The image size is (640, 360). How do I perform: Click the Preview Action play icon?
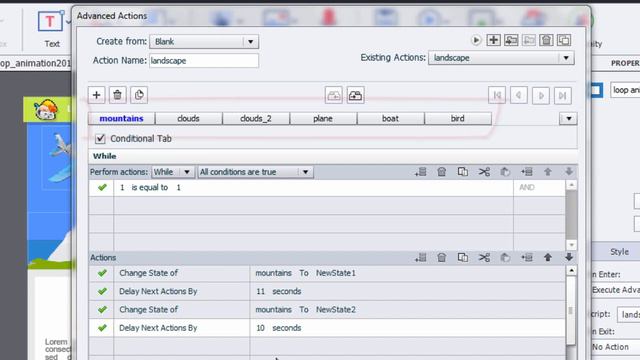point(476,40)
